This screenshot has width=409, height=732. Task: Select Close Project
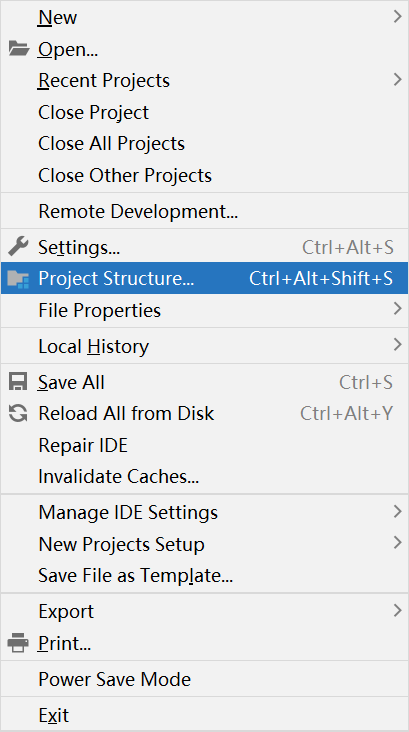(x=204, y=113)
